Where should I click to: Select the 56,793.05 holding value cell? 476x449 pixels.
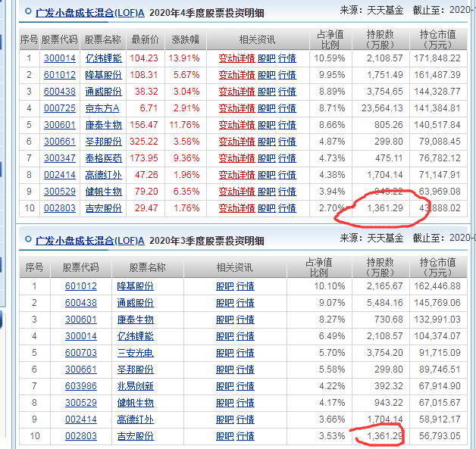pos(440,436)
